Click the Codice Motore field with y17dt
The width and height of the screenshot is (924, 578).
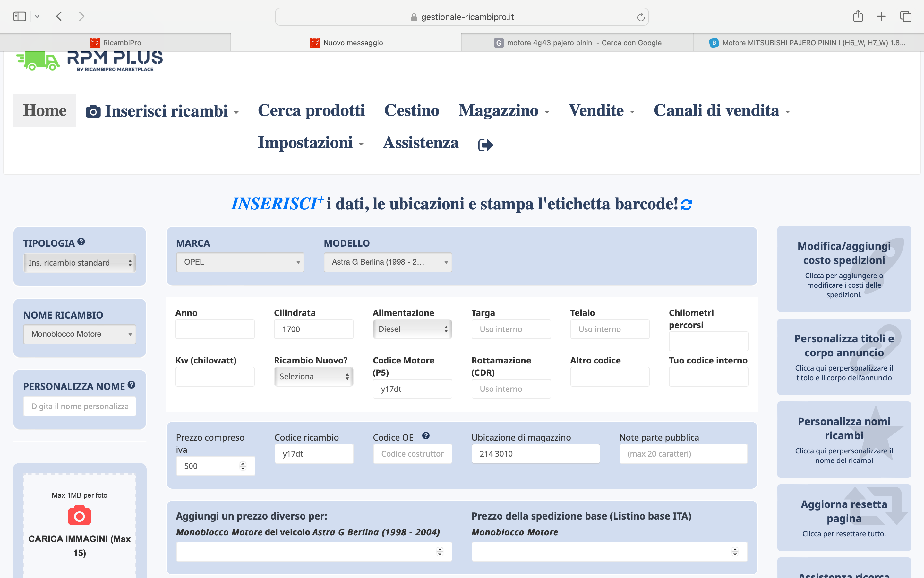tap(412, 389)
